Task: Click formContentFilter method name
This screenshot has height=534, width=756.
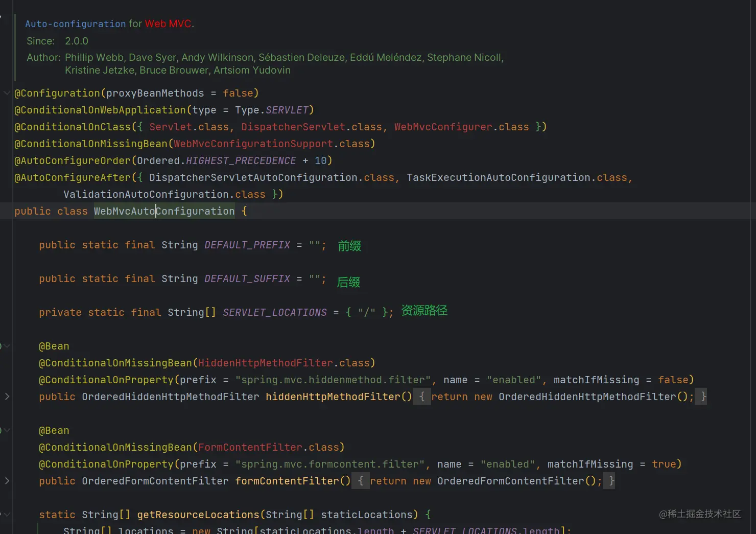Action: (287, 481)
